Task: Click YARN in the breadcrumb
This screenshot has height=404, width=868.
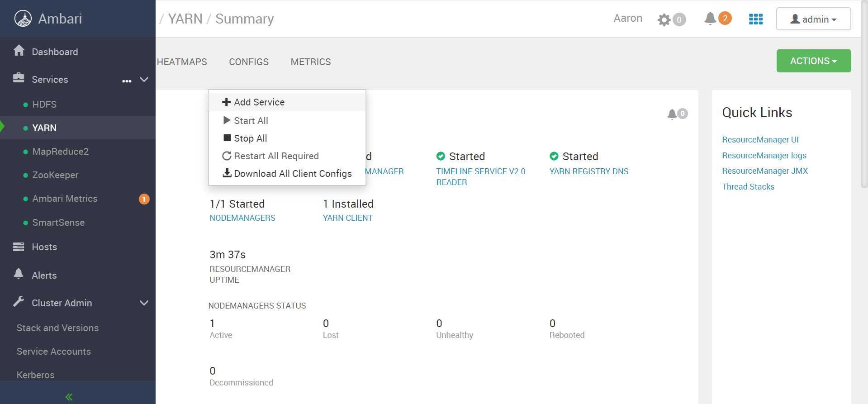Action: (185, 19)
